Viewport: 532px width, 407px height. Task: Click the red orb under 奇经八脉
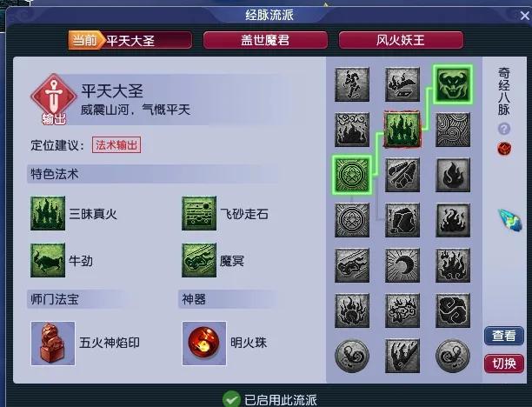tap(504, 149)
